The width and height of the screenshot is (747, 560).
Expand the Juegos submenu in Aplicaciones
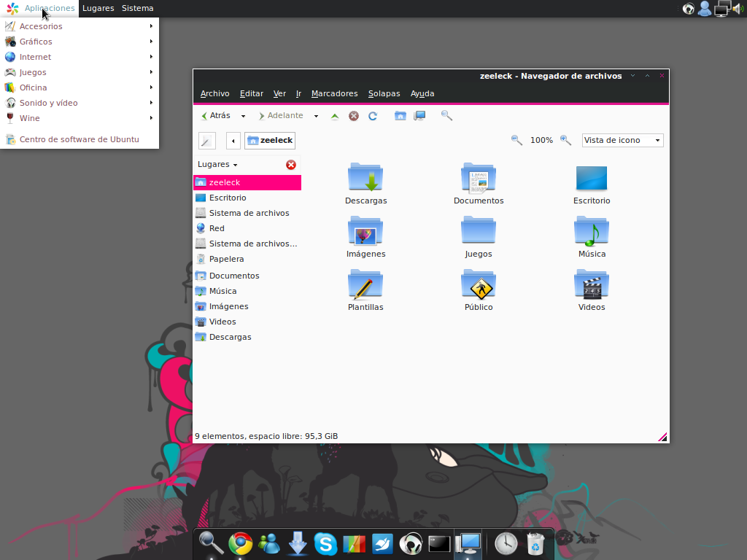[80, 72]
